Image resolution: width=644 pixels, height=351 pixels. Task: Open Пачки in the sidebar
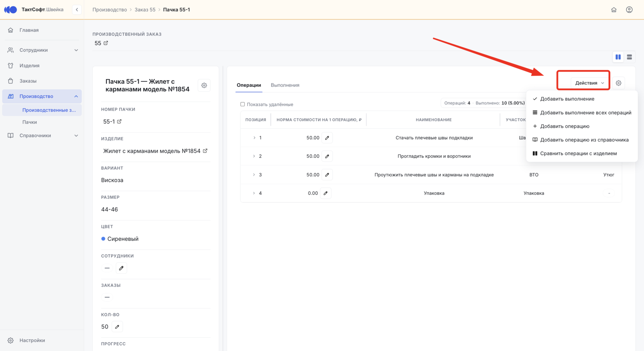pos(30,122)
